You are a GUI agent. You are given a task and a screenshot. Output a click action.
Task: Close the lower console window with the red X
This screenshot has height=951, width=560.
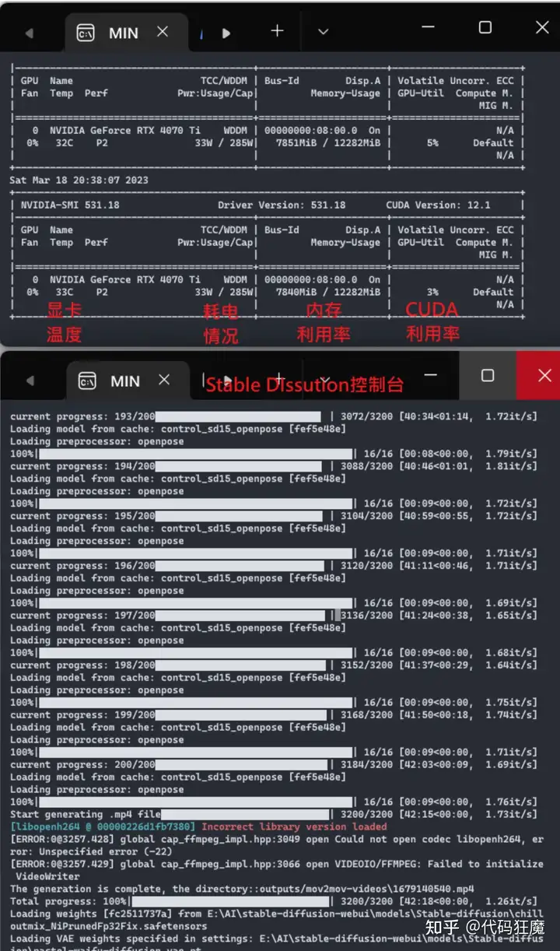tap(544, 375)
